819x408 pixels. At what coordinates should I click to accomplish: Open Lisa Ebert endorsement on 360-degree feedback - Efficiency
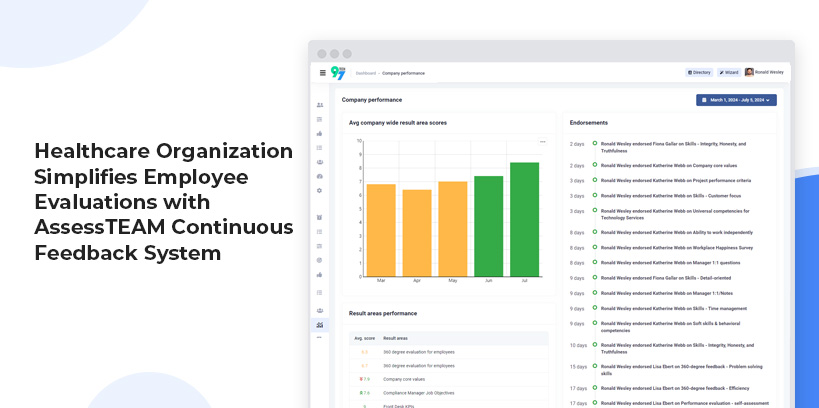pyautogui.click(x=675, y=389)
